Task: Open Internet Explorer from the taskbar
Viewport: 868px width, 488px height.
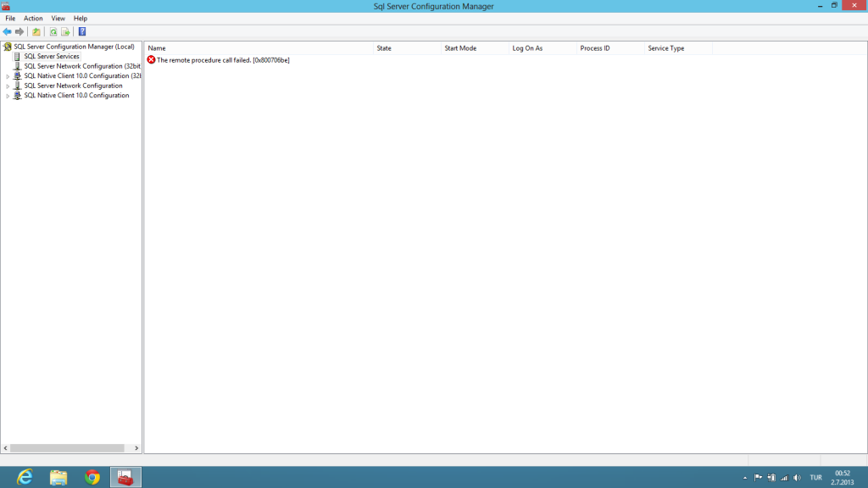Action: click(25, 477)
